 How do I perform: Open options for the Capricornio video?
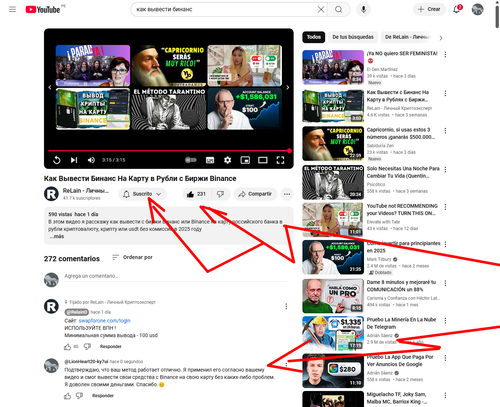click(x=445, y=131)
